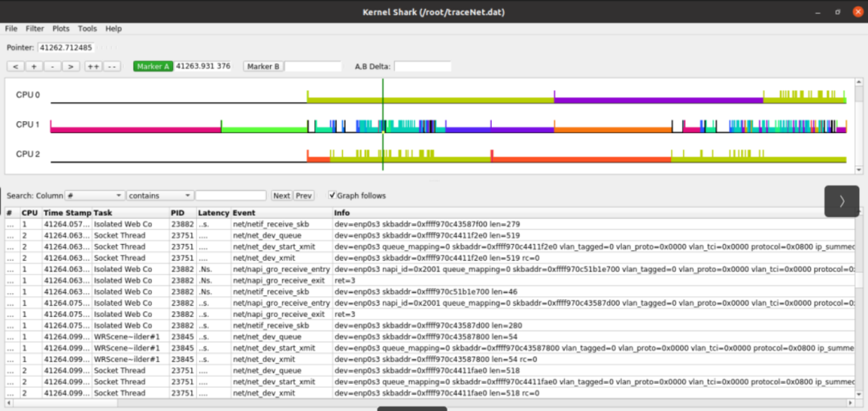
Task: Click the purple task segment on CPU 0
Action: 658,100
